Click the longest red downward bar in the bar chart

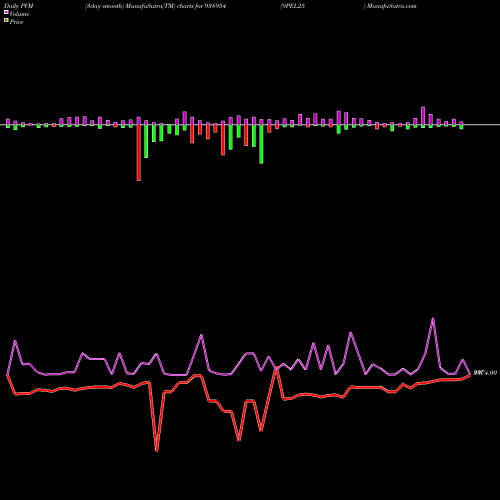click(139, 153)
